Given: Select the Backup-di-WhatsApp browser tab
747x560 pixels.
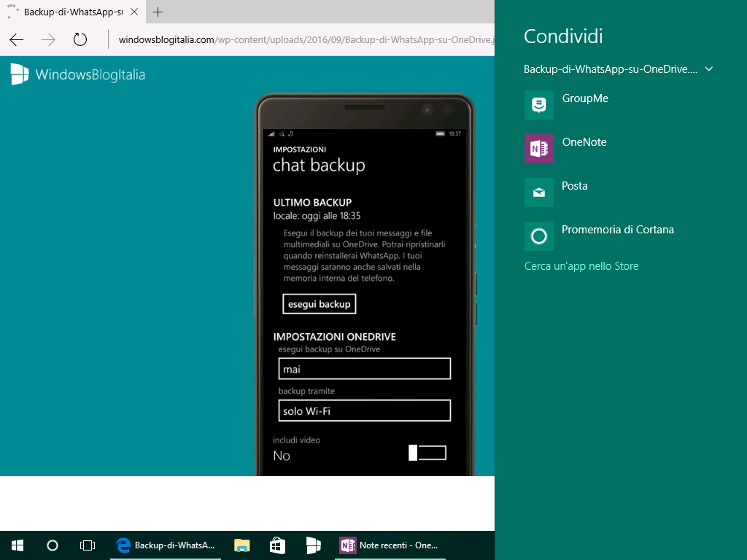Looking at the screenshot, I should point(73,12).
